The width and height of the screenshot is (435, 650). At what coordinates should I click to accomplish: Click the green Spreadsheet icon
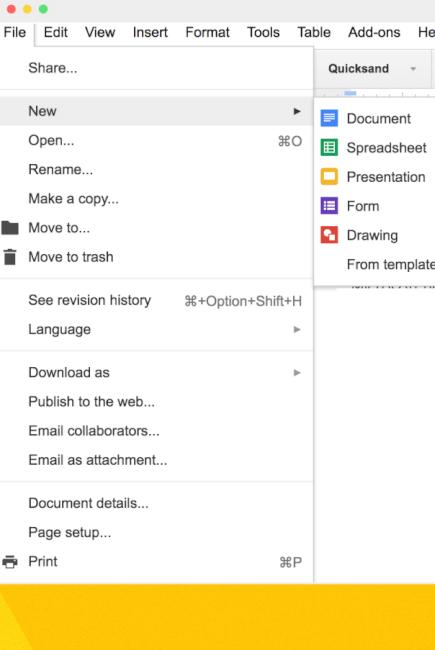329,148
